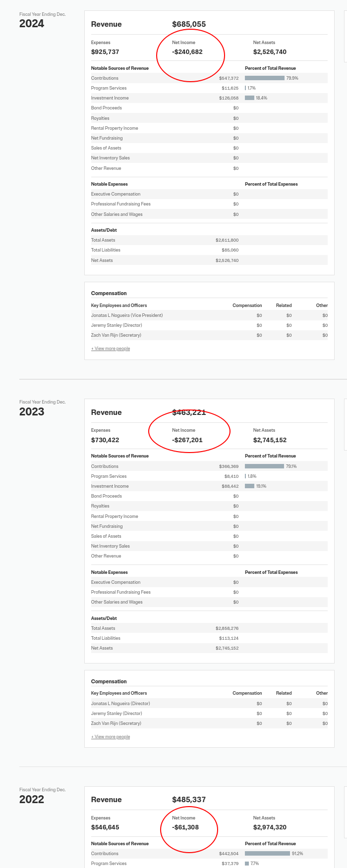Click 2023 expenses value $730,422
The width and height of the screenshot is (347, 868).
[x=105, y=440]
